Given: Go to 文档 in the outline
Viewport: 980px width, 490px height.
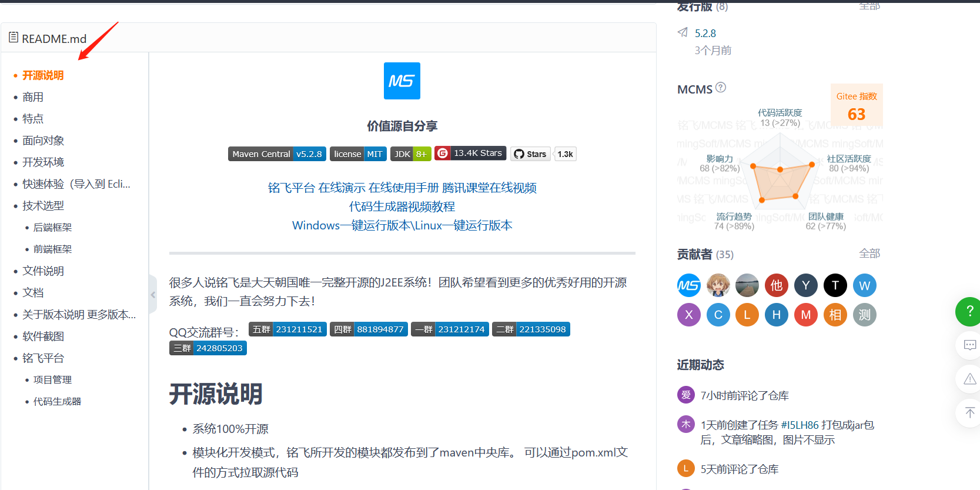Looking at the screenshot, I should tap(33, 293).
